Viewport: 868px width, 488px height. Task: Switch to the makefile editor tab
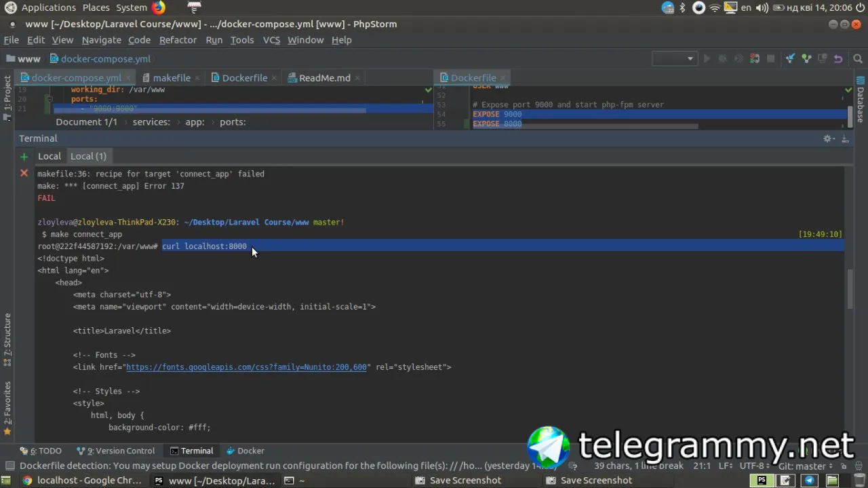(x=171, y=78)
